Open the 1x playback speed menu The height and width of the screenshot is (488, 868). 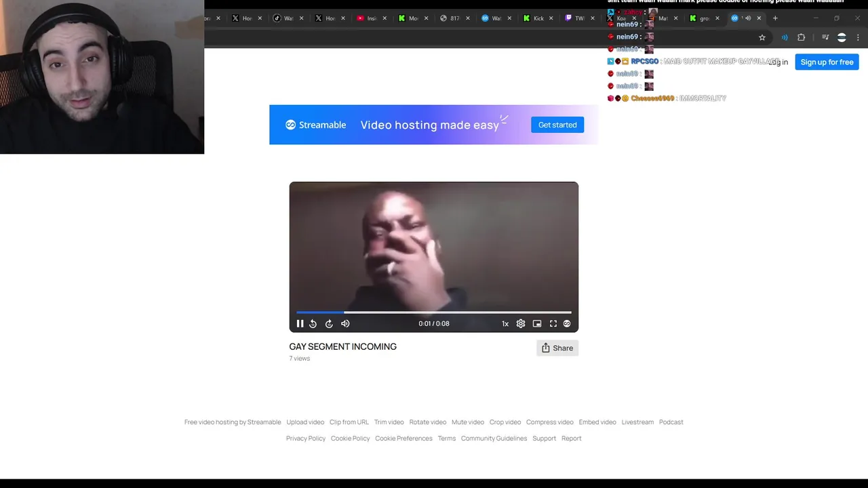pyautogui.click(x=505, y=324)
